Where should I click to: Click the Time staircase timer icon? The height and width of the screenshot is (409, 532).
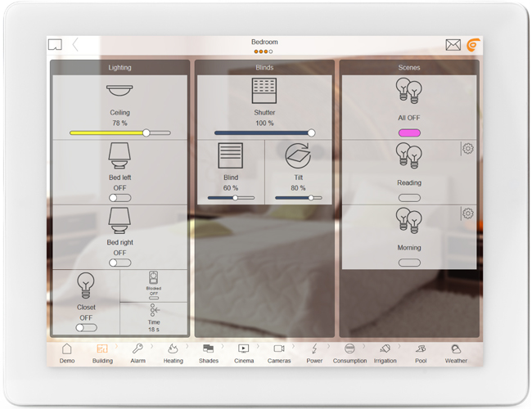pos(154,311)
